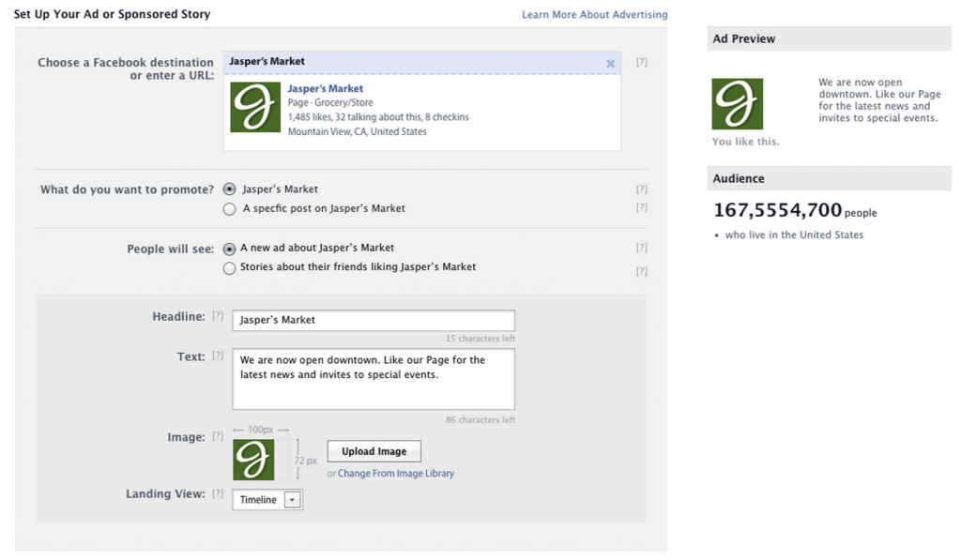The height and width of the screenshot is (560, 961).
Task: Click help [?] for Jasper's Market promote option
Action: pyautogui.click(x=641, y=189)
